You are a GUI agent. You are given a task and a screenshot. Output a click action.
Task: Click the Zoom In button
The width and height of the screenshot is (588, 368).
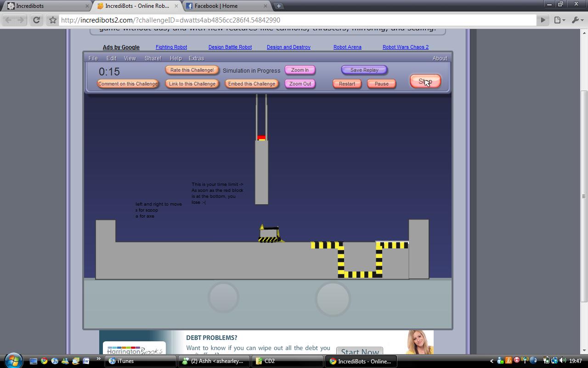click(x=300, y=70)
